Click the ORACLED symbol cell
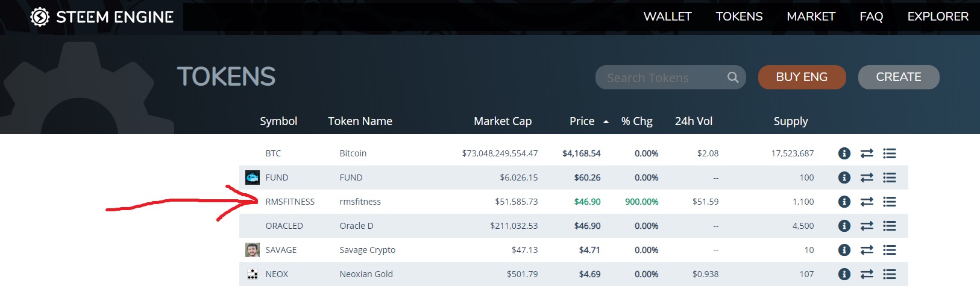980x291 pixels. (x=284, y=226)
